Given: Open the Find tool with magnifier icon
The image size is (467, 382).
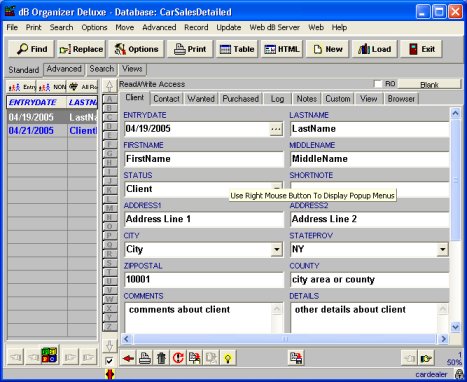Looking at the screenshot, I should [31, 49].
